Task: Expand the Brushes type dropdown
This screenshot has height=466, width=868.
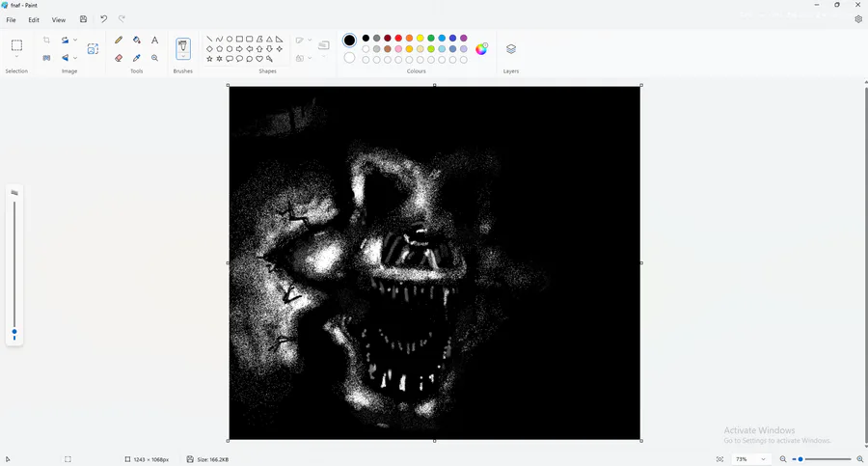Action: pos(183,56)
